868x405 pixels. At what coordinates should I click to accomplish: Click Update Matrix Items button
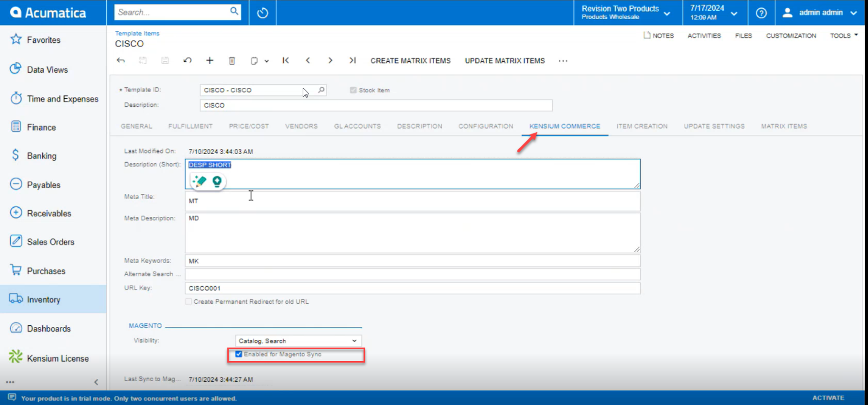[505, 61]
